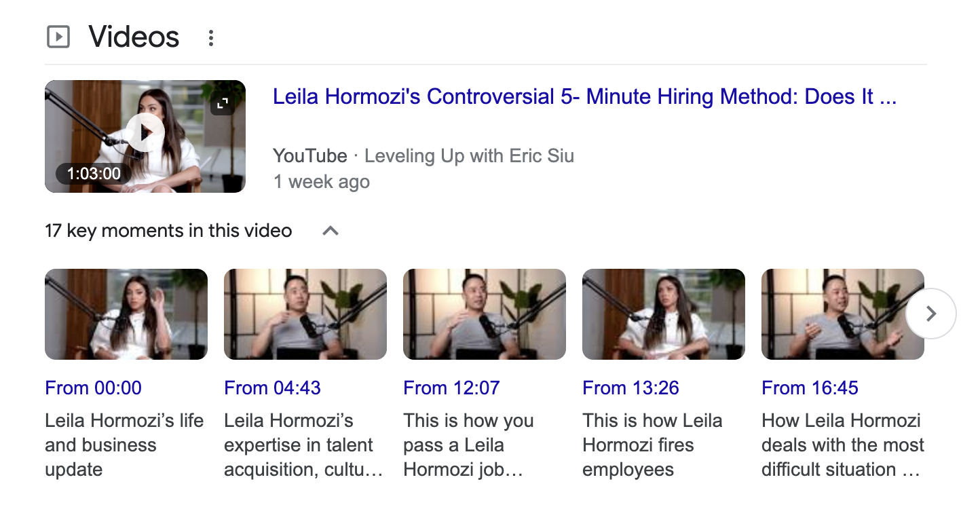Viewport: 980px width, 524px height.
Task: Click the Videos section play-box icon
Action: pos(58,37)
